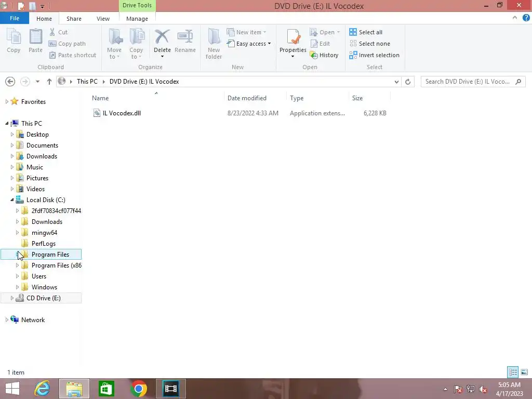Click the Forward navigation arrow
532x399 pixels.
click(x=25, y=82)
